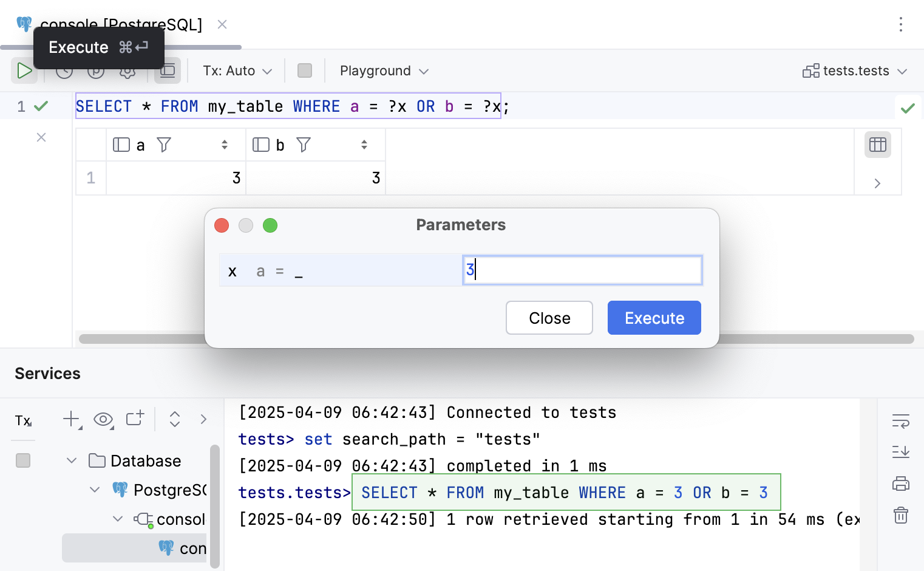Clear the console output with the trash icon
This screenshot has width=924, height=571.
(x=901, y=515)
